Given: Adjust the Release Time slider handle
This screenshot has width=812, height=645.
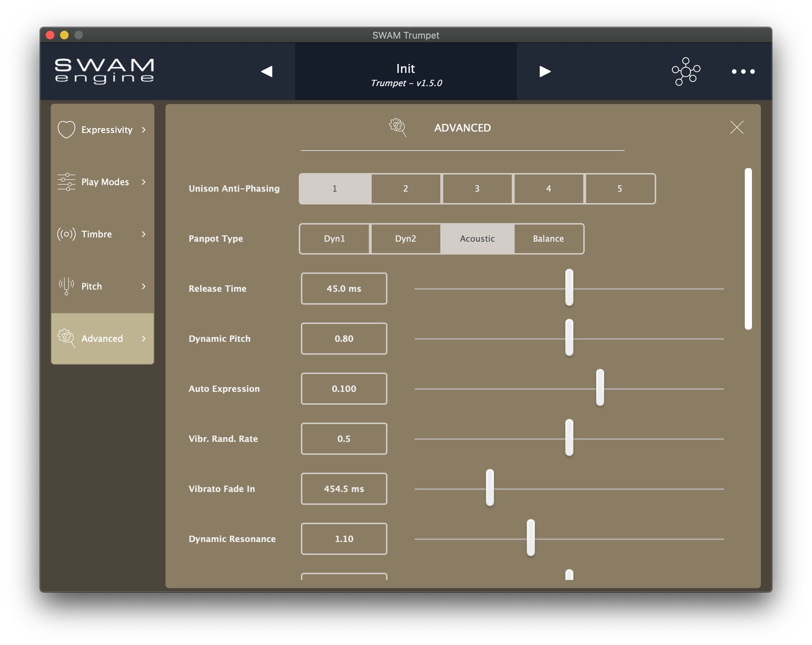Looking at the screenshot, I should [x=569, y=289].
